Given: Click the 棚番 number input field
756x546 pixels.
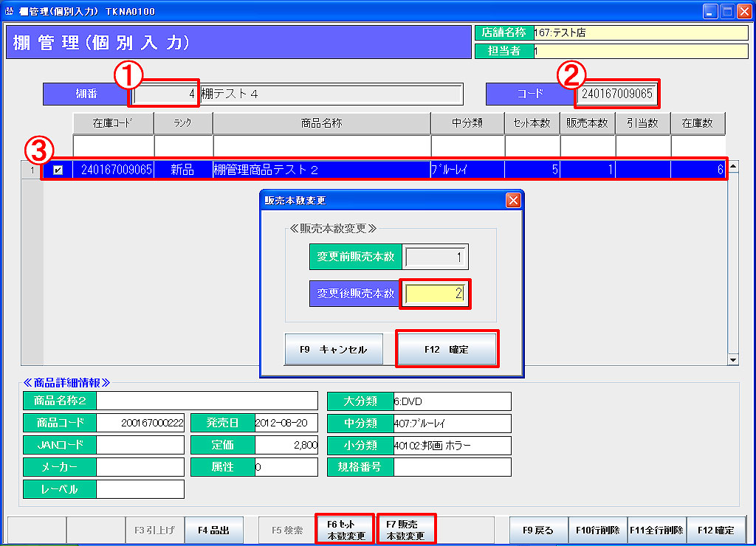Looking at the screenshot, I should tap(165, 94).
